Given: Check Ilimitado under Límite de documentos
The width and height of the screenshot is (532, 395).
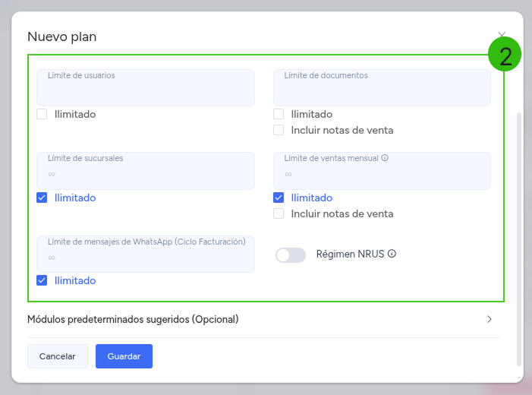Looking at the screenshot, I should coord(279,114).
